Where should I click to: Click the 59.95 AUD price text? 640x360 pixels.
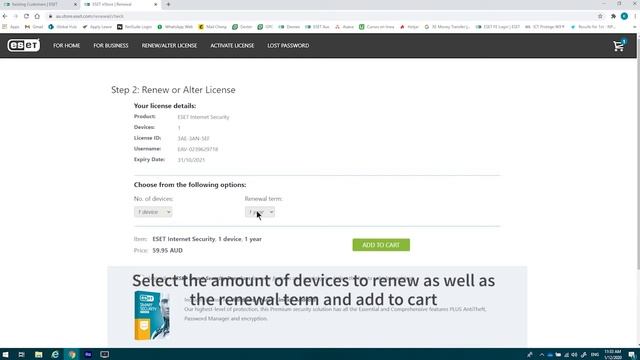click(168, 251)
